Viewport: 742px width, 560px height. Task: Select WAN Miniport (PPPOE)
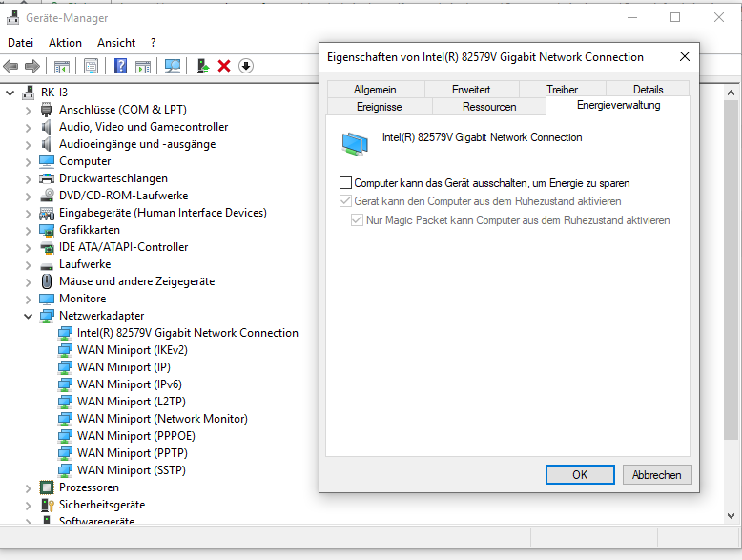136,436
